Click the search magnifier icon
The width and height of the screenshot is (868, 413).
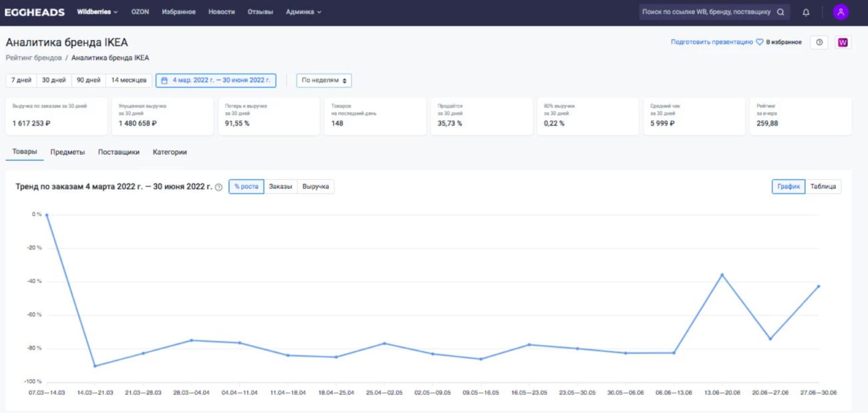pyautogui.click(x=780, y=12)
